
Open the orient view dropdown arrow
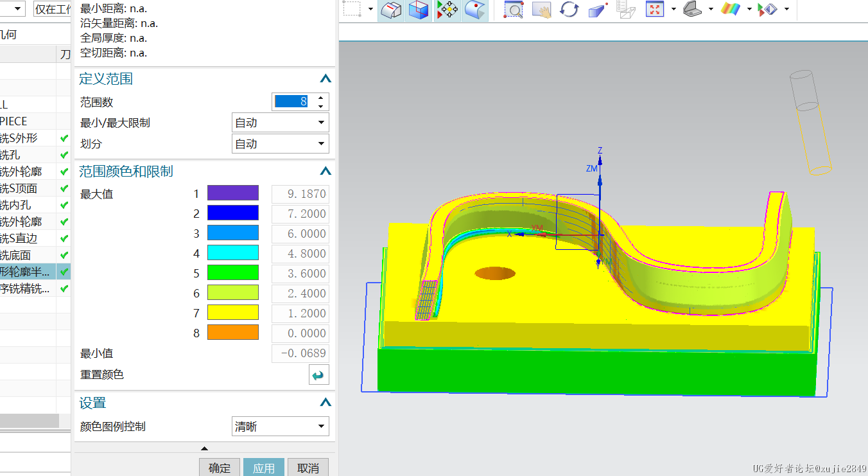point(711,10)
